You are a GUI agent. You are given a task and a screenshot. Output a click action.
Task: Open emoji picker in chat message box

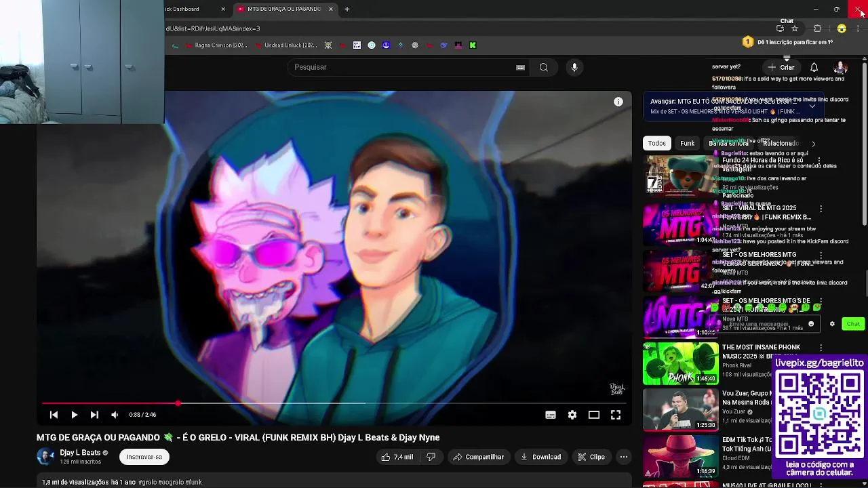[x=811, y=324]
